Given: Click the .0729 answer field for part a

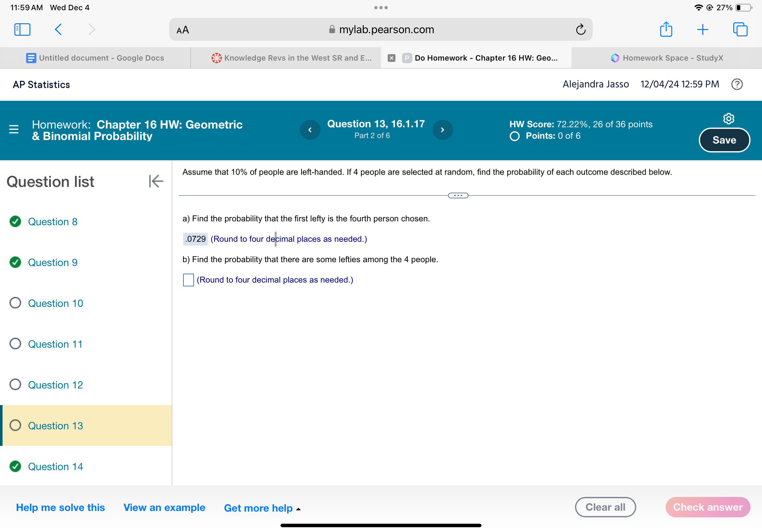Looking at the screenshot, I should click(195, 239).
